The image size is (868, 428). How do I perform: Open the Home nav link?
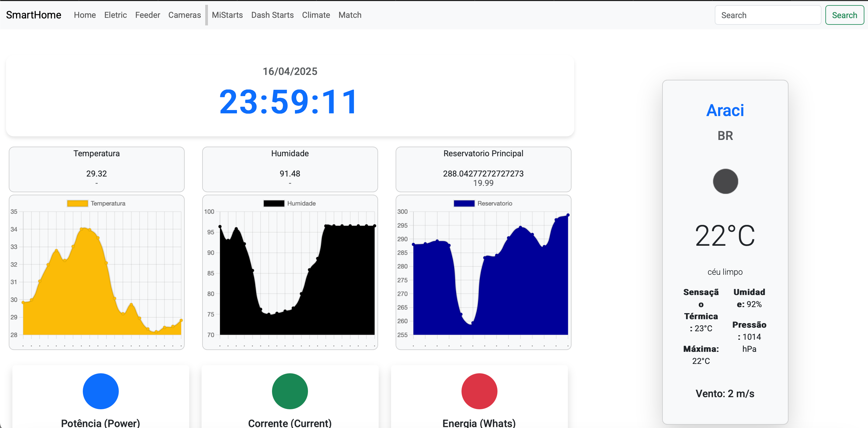tap(85, 15)
